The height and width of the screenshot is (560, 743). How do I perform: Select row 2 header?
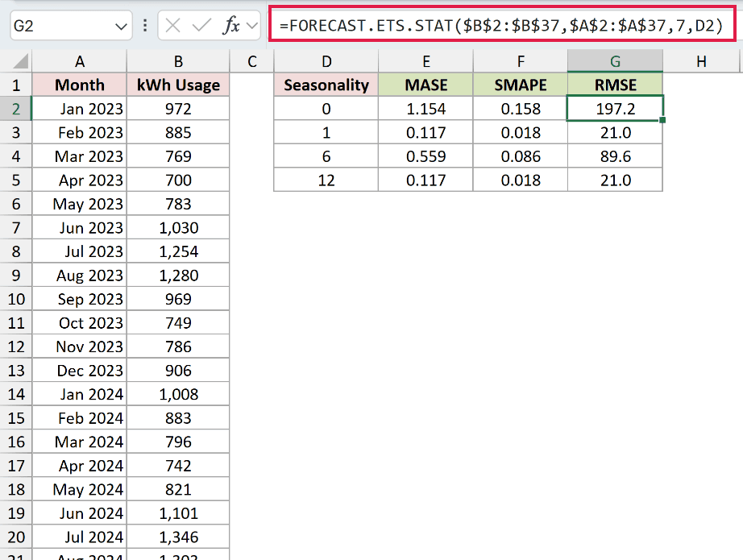pyautogui.click(x=16, y=109)
